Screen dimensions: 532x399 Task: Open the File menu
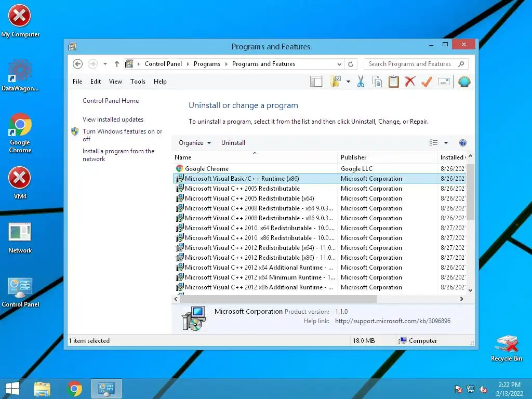click(x=77, y=82)
